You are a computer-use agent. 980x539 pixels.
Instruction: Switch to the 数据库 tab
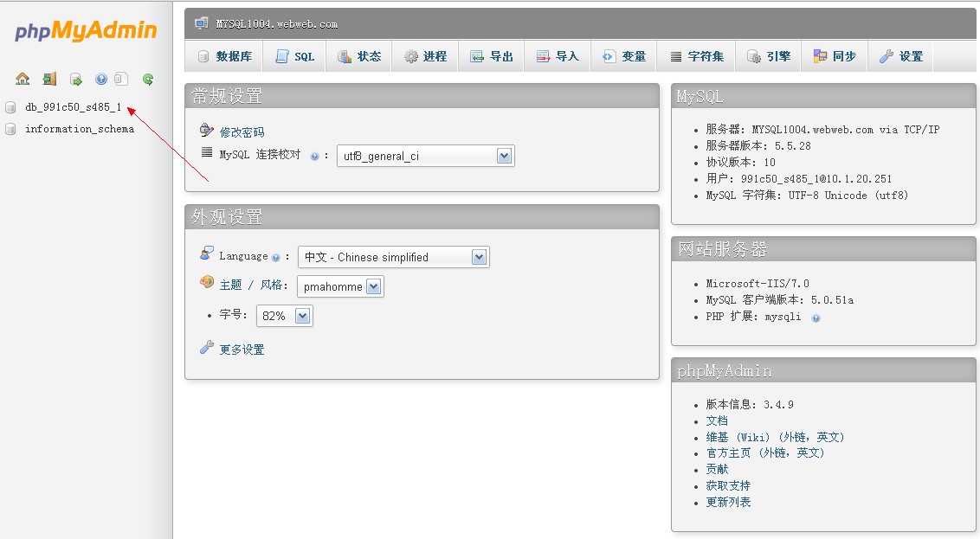[224, 56]
